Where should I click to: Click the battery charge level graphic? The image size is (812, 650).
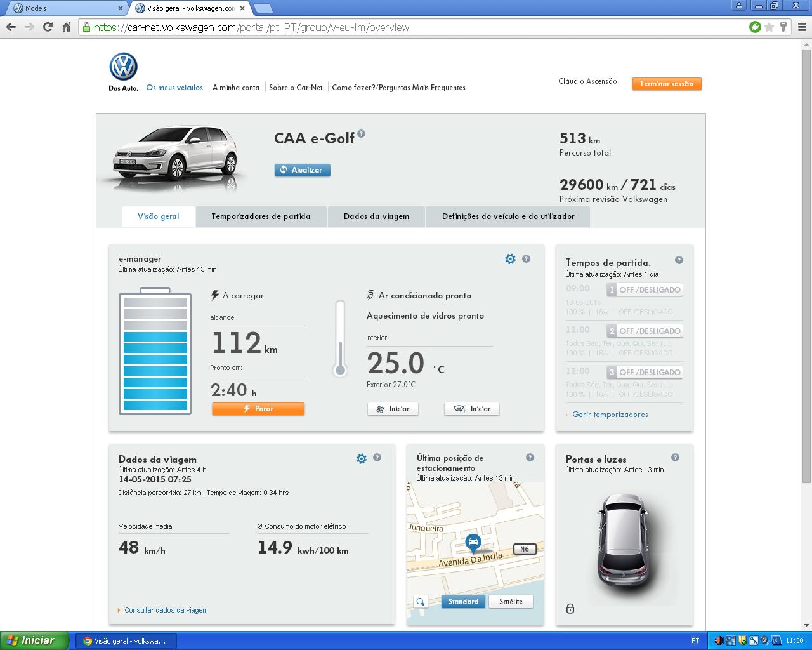tap(155, 351)
